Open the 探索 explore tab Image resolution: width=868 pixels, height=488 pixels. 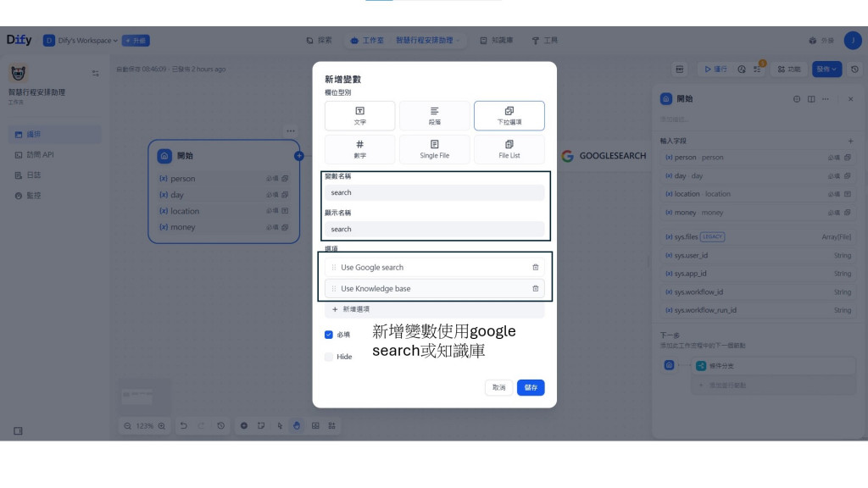click(320, 41)
